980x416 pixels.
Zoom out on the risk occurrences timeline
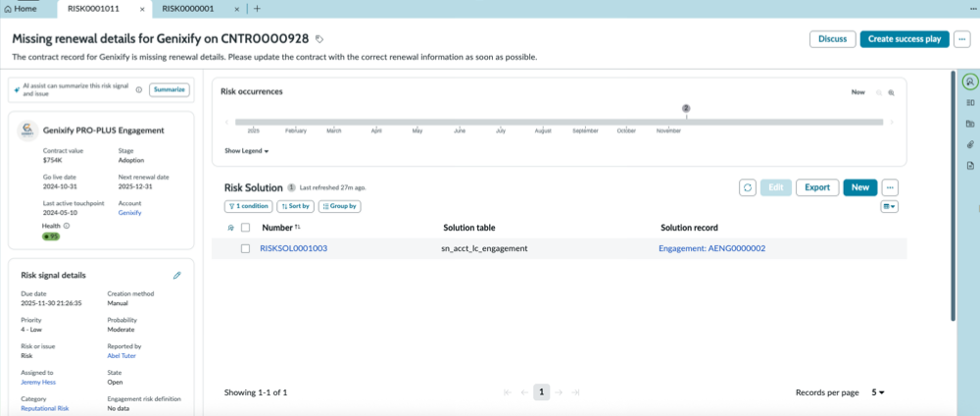click(x=879, y=92)
